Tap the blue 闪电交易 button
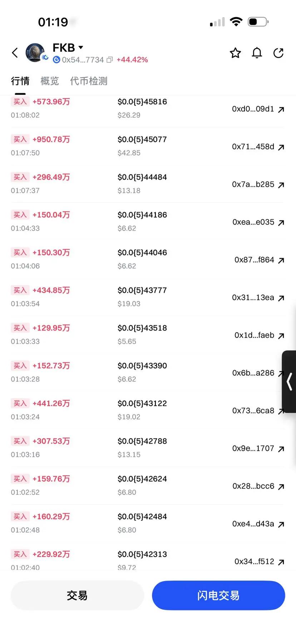The width and height of the screenshot is (296, 644). point(218,595)
